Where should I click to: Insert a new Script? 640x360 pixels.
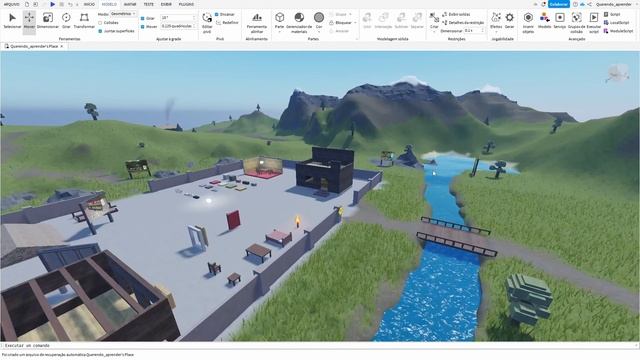[612, 14]
